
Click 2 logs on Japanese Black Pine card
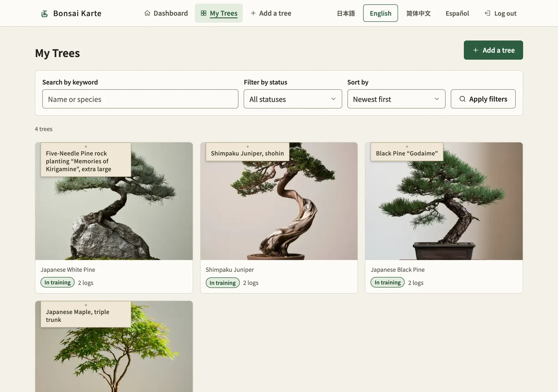coord(416,283)
